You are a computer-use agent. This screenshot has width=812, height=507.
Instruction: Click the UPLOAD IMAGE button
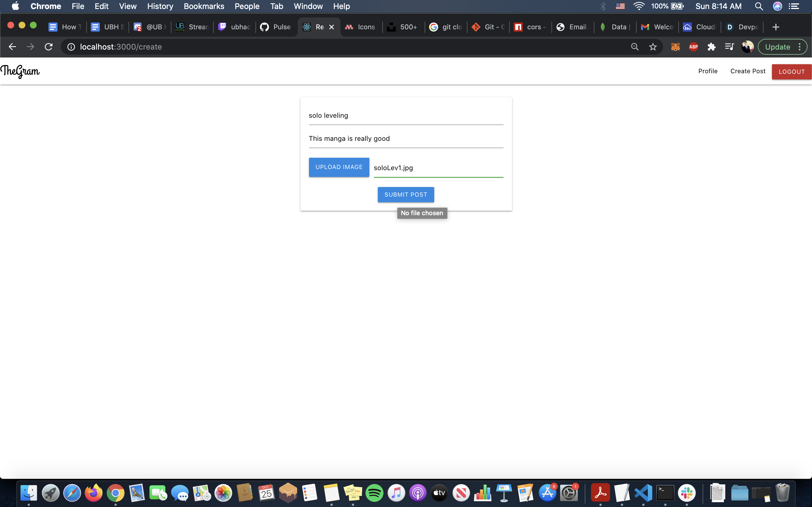pyautogui.click(x=339, y=167)
